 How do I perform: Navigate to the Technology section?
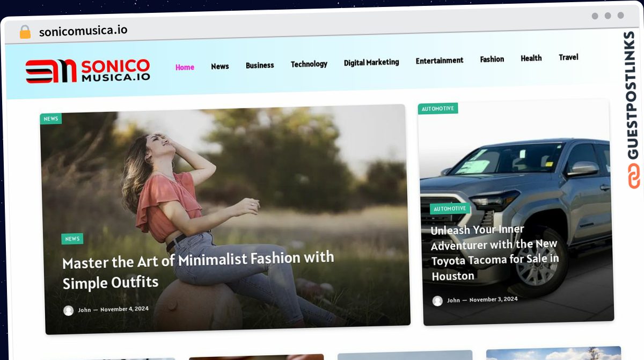(x=309, y=64)
